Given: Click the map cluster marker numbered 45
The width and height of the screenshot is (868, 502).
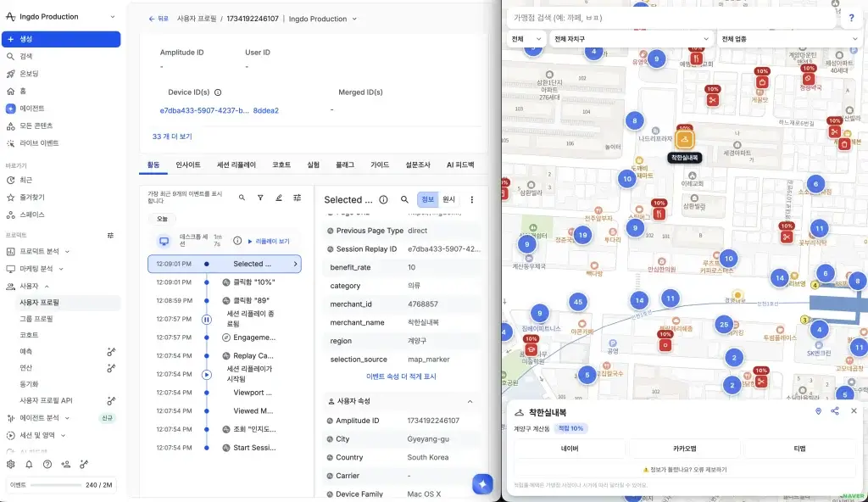Looking at the screenshot, I should pyautogui.click(x=578, y=302).
